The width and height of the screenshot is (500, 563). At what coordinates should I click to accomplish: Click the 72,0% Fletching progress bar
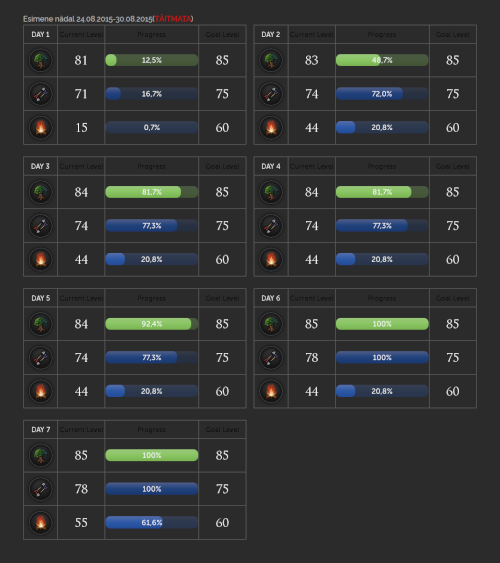point(382,94)
